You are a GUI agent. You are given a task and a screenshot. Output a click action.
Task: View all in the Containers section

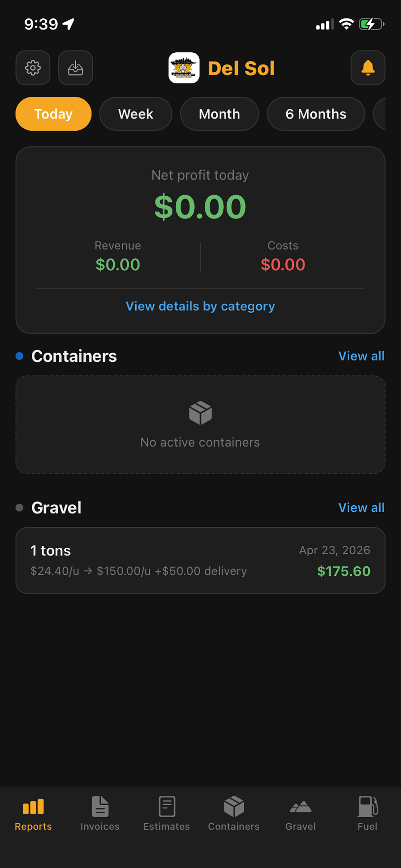pos(361,356)
